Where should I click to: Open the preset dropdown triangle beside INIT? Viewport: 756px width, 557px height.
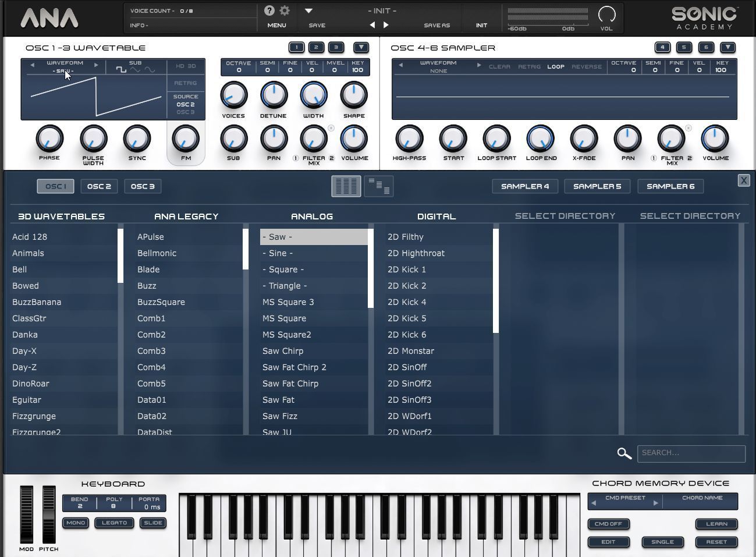[309, 10]
